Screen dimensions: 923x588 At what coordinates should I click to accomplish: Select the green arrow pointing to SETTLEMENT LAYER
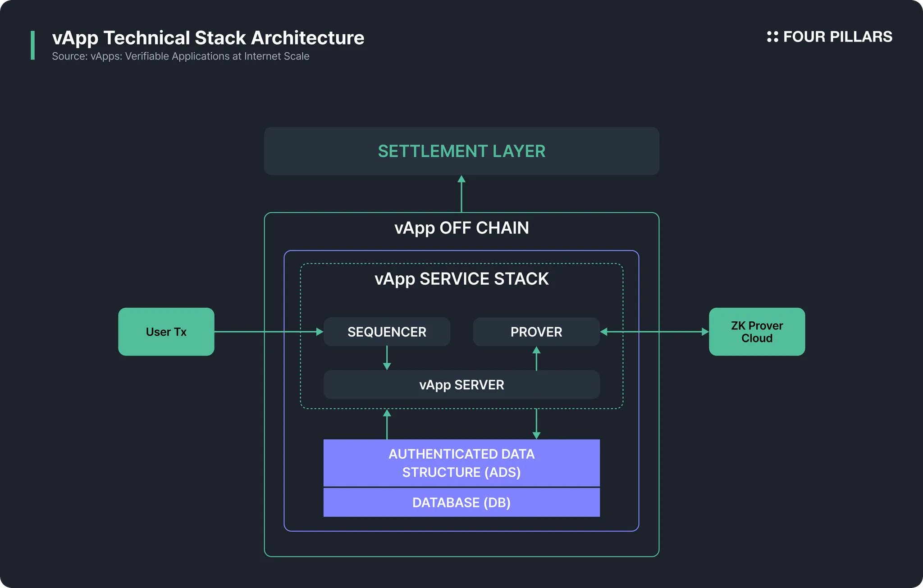click(x=461, y=194)
